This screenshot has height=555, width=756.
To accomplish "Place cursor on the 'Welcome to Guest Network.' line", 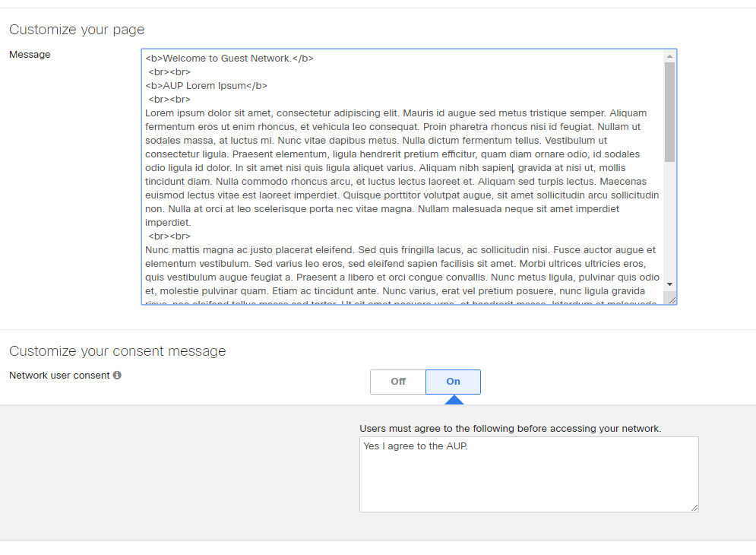I will pos(229,59).
